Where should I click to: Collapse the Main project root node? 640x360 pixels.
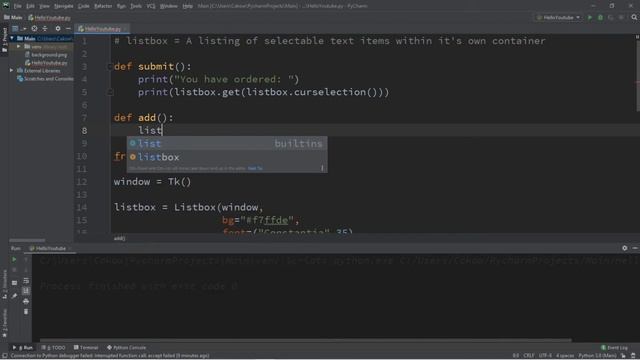[x=12, y=38]
